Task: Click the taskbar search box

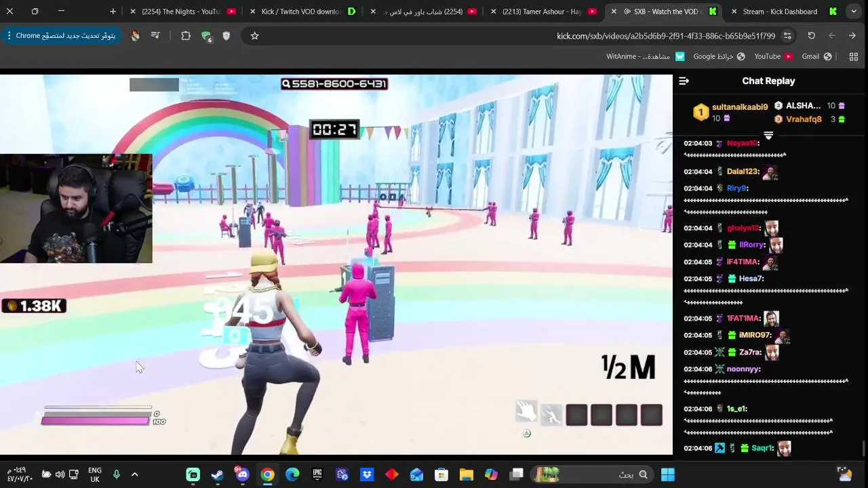Action: point(594,474)
